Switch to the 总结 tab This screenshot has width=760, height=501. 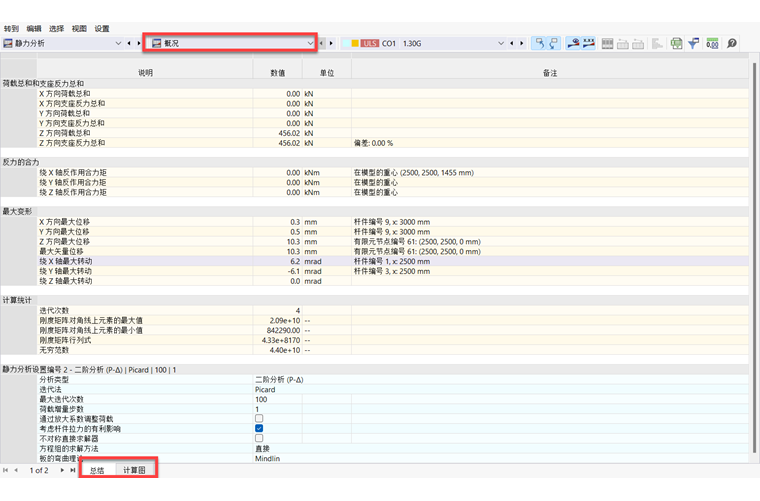click(x=97, y=470)
